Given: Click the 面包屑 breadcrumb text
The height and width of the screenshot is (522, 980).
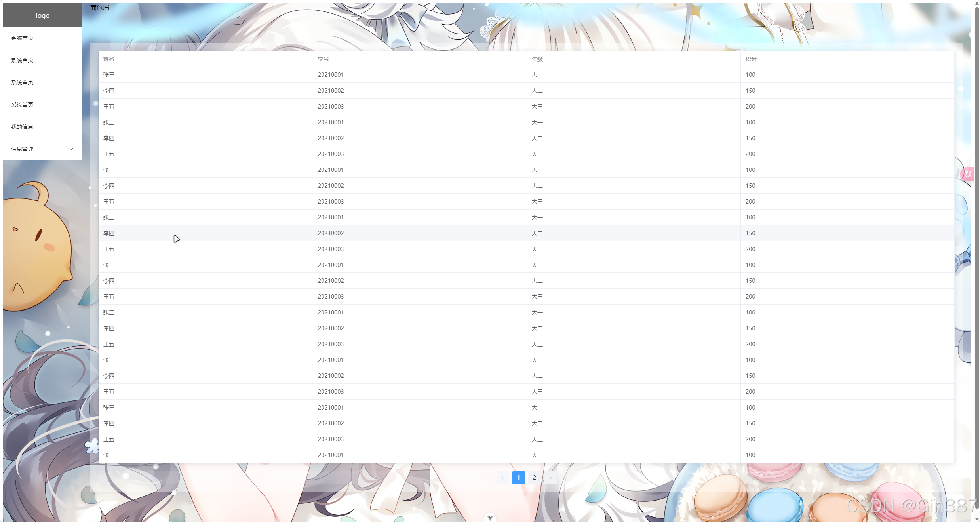Looking at the screenshot, I should coord(100,8).
